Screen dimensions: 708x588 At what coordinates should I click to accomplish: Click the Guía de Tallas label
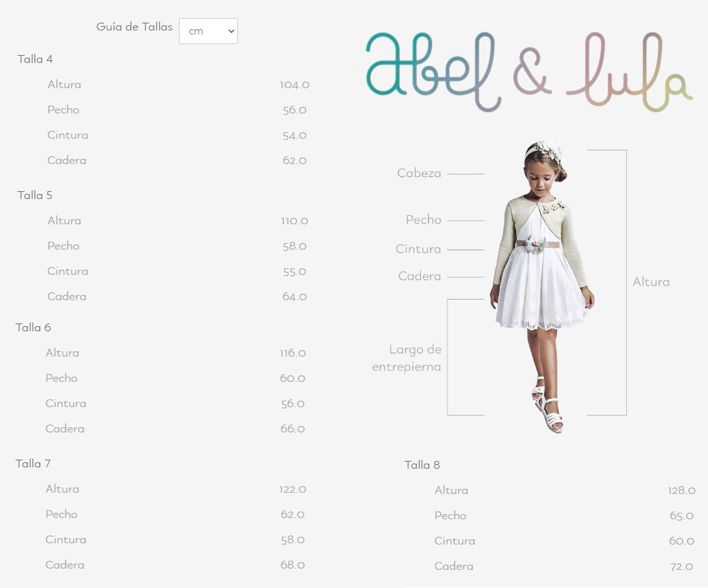click(x=134, y=27)
